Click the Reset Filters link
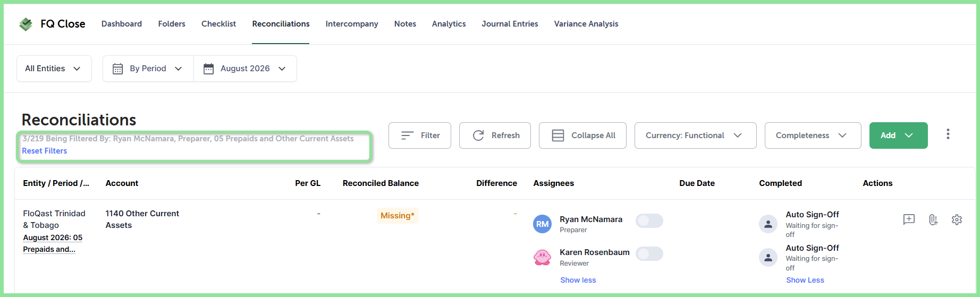Viewport: 980px width, 297px height. pyautogui.click(x=45, y=151)
